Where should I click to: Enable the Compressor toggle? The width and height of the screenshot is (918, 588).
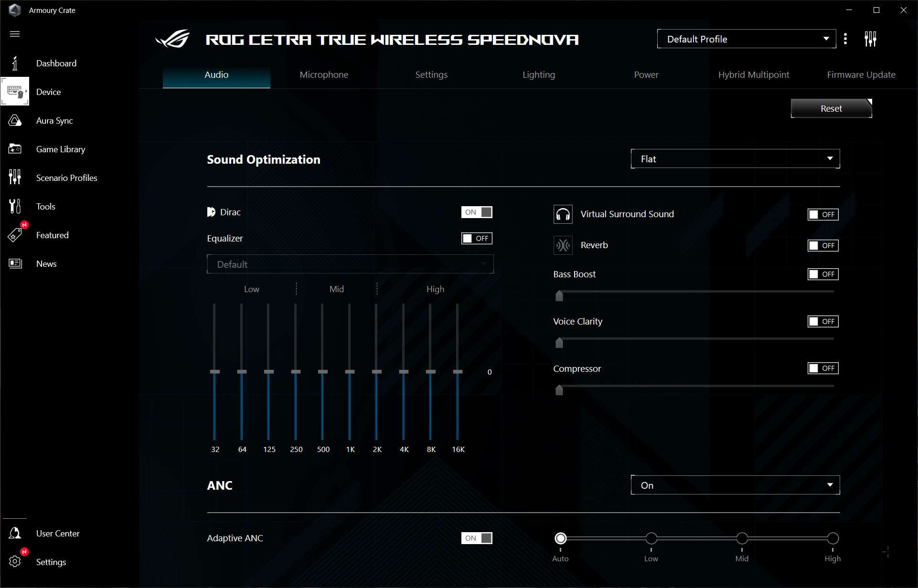[823, 368]
